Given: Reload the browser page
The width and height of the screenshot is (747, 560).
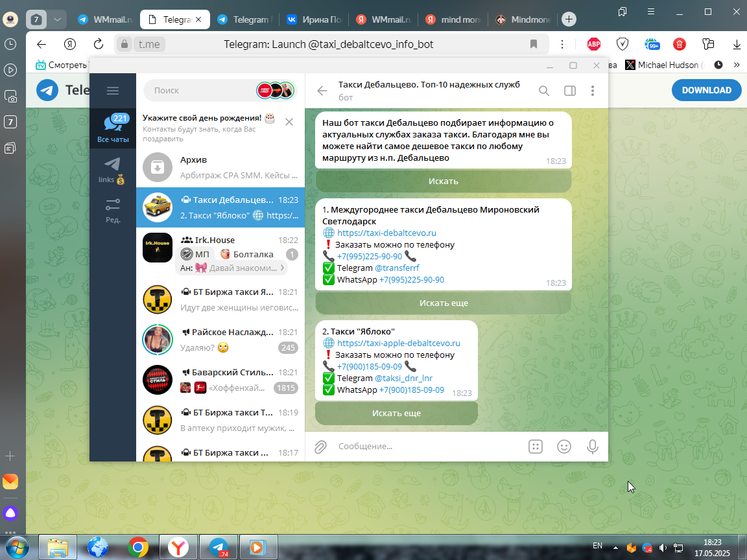Looking at the screenshot, I should tap(98, 44).
